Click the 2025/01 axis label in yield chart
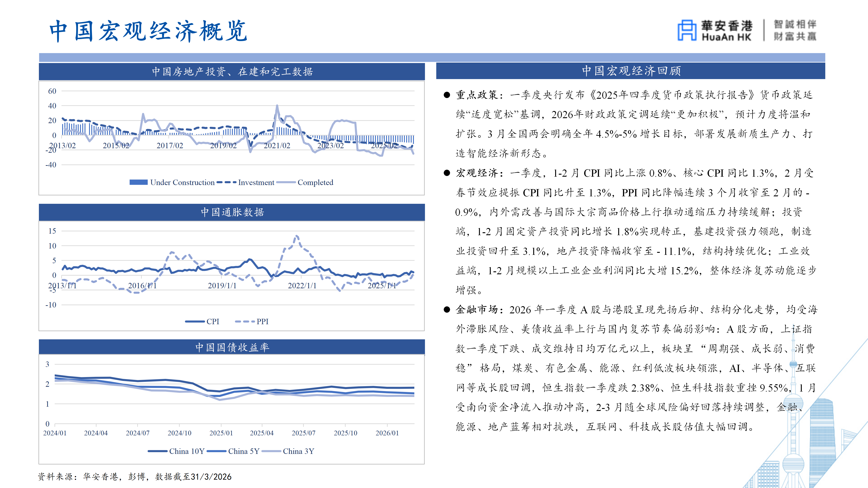This screenshot has width=868, height=488. (221, 433)
